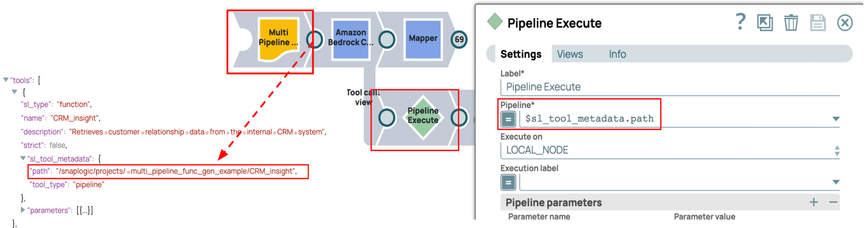This screenshot has height=228, width=868.
Task: Save settings with the floppy disk icon
Action: coord(818,23)
